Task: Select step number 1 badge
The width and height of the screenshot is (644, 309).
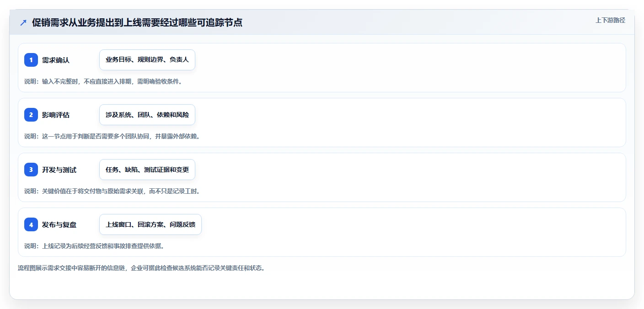Action: click(x=31, y=60)
